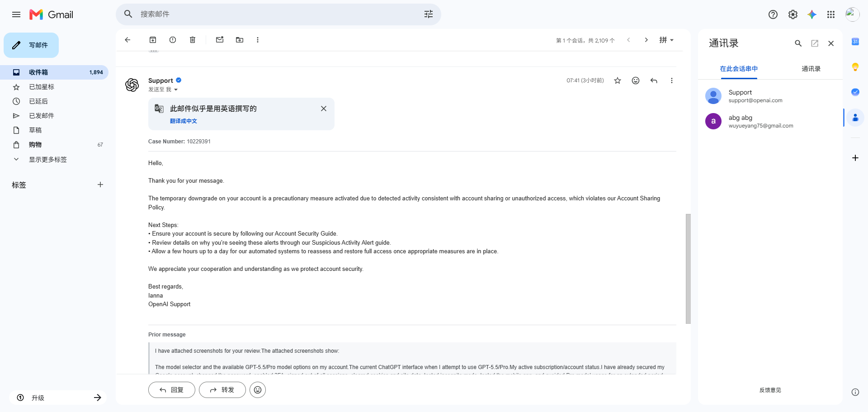Show side panel info icon at bottom right
The image size is (868, 412).
coord(855,392)
